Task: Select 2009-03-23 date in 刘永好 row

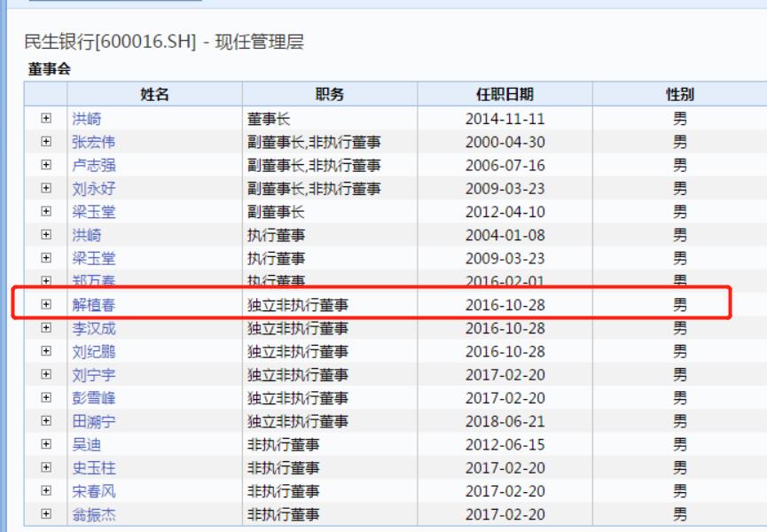Action: (x=505, y=188)
